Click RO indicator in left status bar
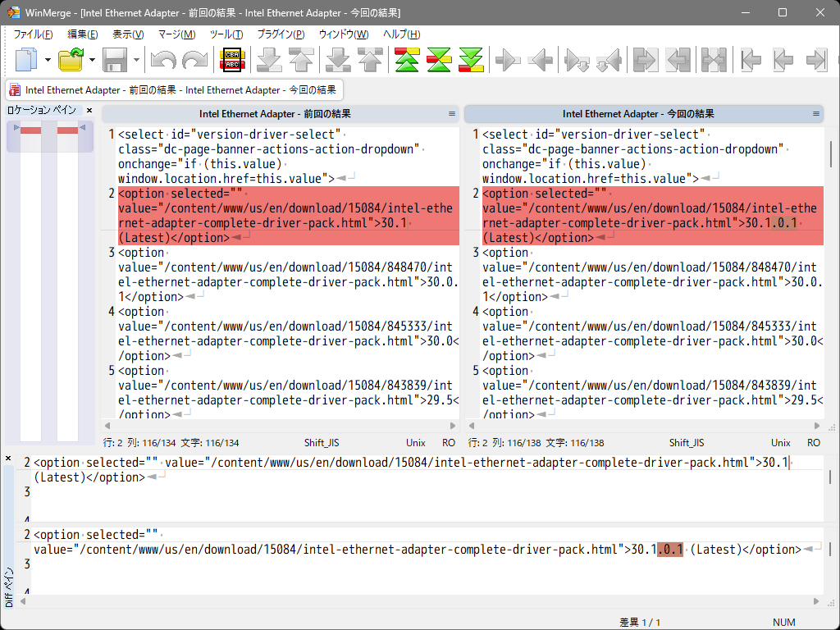This screenshot has width=840, height=630. 449,443
